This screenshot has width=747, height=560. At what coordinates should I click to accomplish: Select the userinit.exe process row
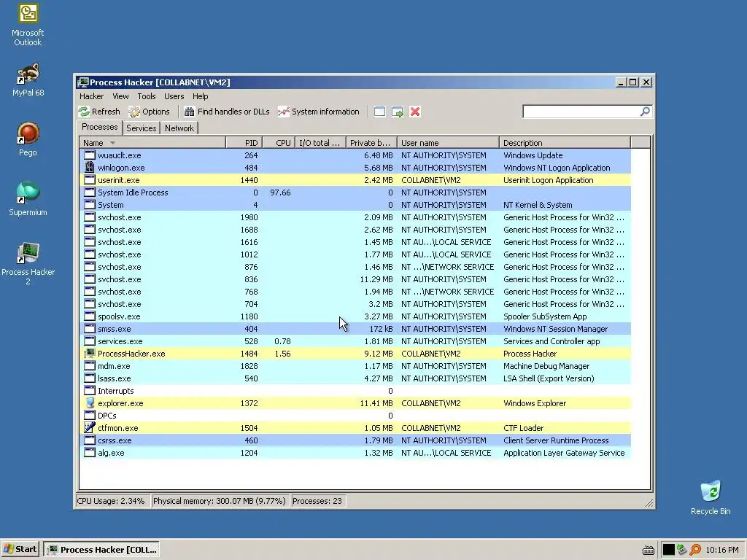(355, 180)
